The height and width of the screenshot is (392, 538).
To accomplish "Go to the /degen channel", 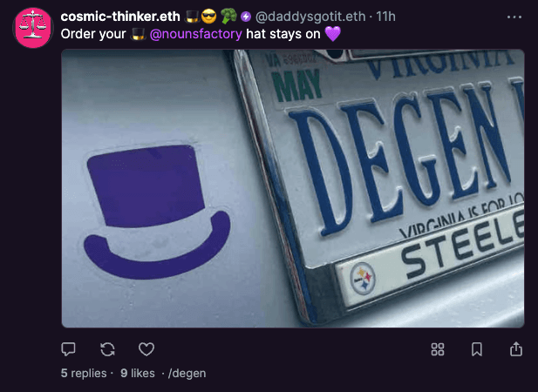I will point(187,373).
